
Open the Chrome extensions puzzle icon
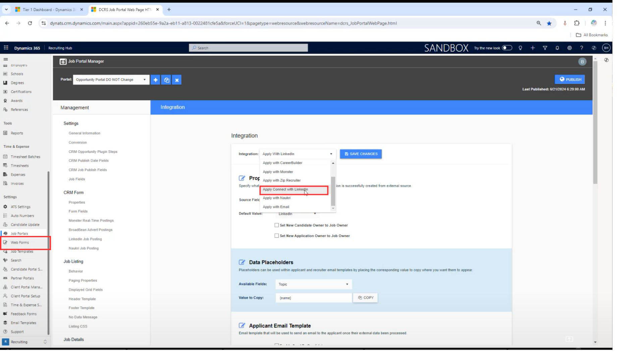click(577, 23)
